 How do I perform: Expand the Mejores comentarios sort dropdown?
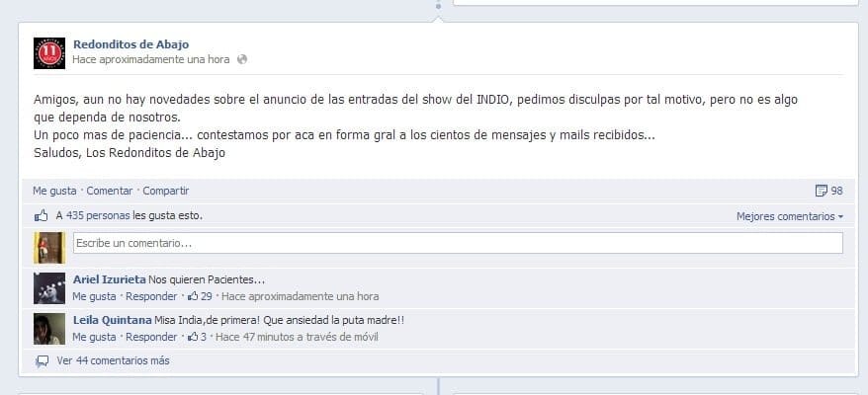click(x=789, y=217)
